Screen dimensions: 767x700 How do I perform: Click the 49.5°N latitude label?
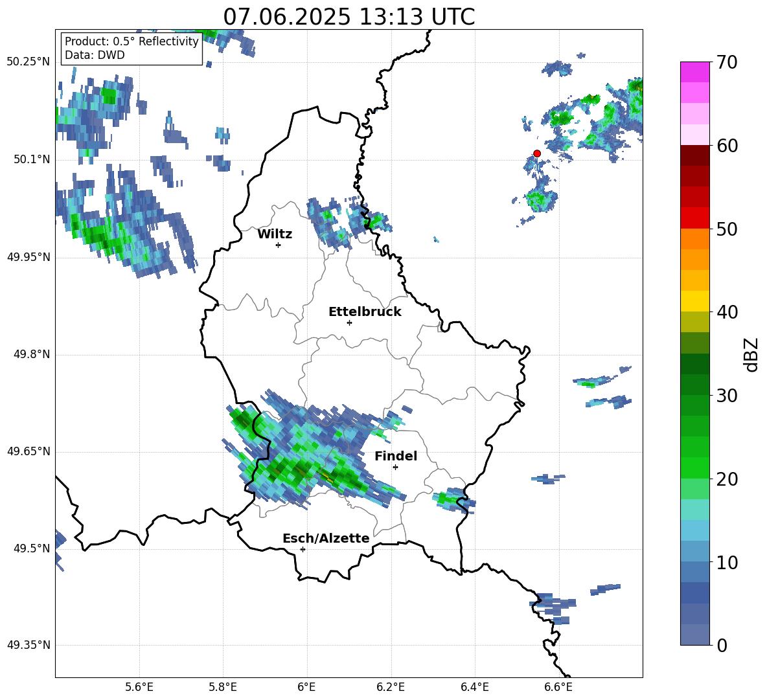pyautogui.click(x=32, y=548)
